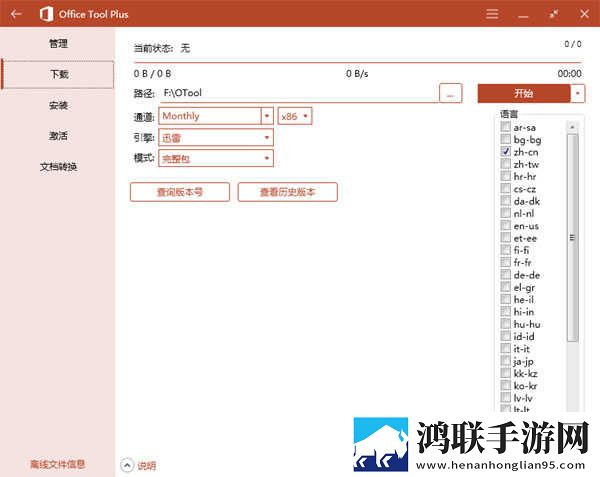
Task: Open the x86 architecture dropdown
Action: tap(295, 116)
